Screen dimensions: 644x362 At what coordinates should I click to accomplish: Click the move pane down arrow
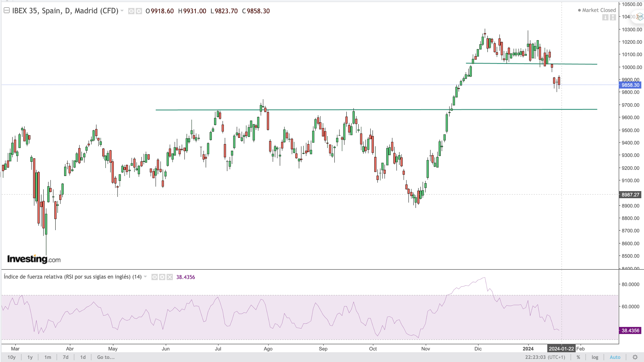605,17
